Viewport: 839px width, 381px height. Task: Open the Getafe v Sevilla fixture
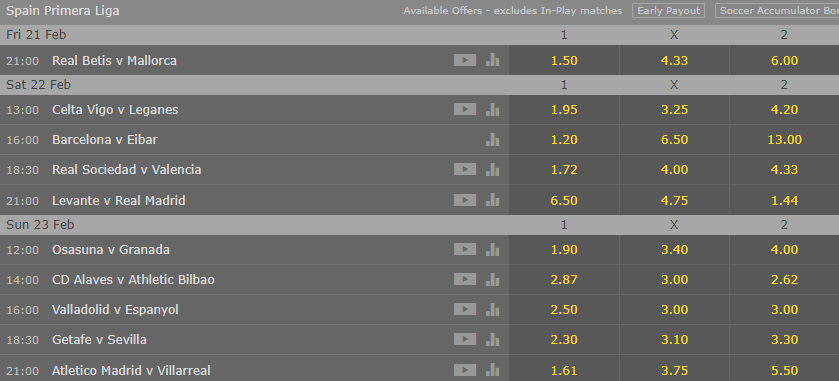point(100,339)
